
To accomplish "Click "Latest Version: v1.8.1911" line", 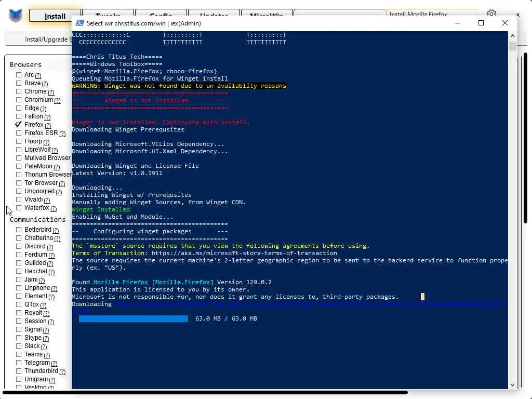I will (117, 173).
